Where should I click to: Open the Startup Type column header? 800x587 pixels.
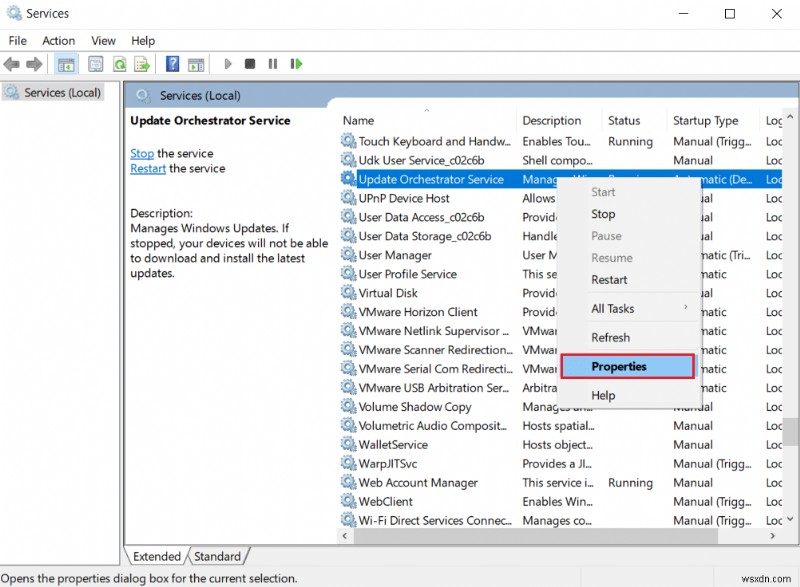pos(708,119)
